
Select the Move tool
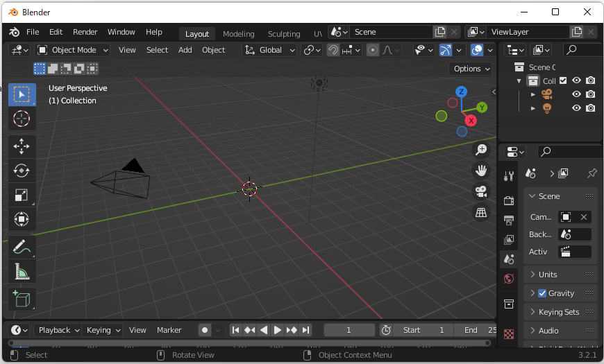tap(22, 146)
